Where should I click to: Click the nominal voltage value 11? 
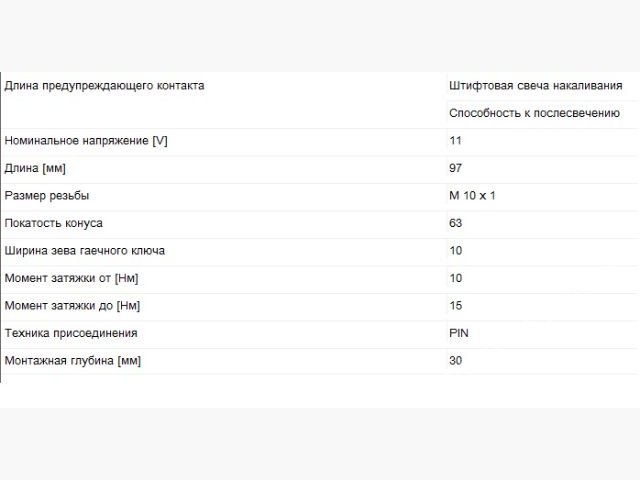click(x=456, y=141)
